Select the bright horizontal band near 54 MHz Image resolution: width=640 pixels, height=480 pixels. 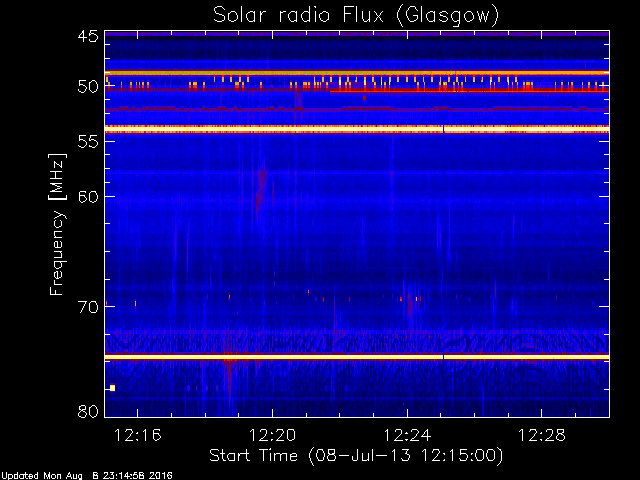(356, 128)
